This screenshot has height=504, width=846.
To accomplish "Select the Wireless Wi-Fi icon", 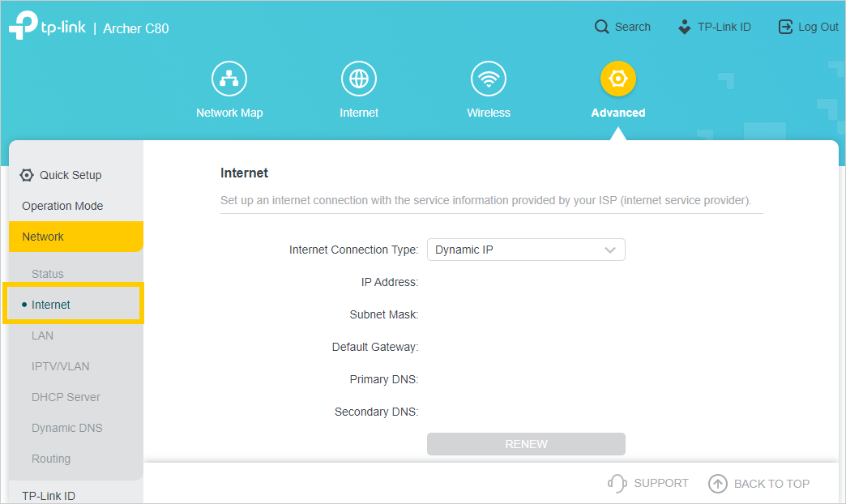I will [489, 79].
